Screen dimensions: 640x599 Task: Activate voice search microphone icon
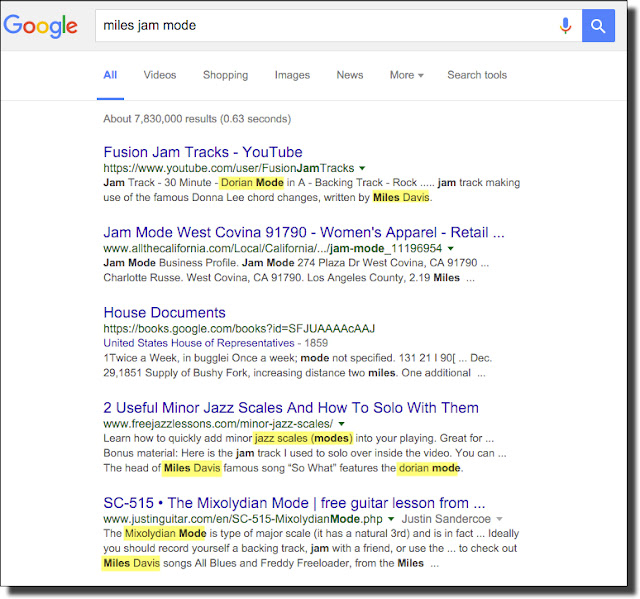tap(565, 26)
